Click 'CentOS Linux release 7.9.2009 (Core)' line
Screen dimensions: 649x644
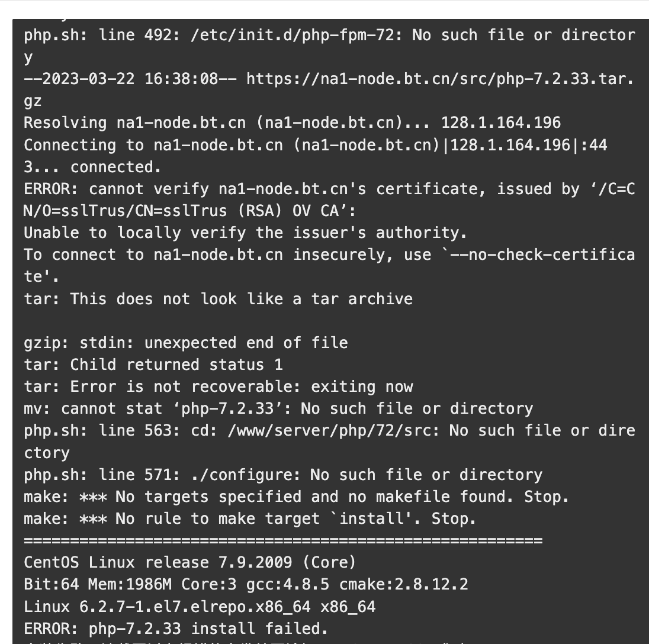point(190,562)
